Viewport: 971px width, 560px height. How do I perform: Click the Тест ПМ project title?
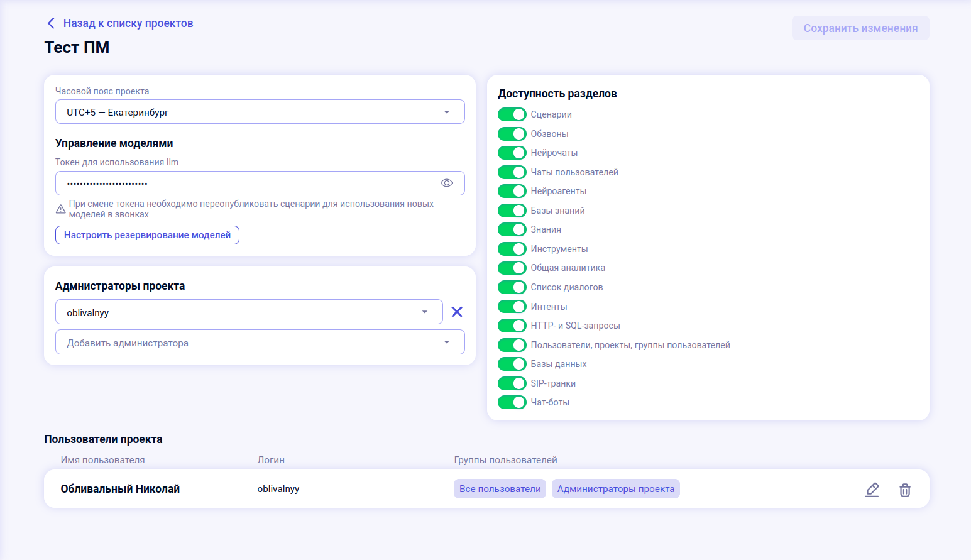pos(77,47)
